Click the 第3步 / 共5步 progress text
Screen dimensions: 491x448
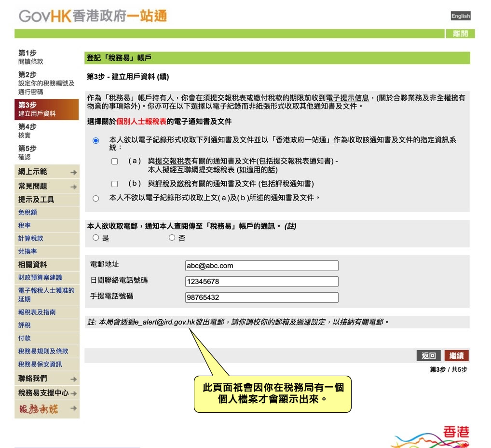pyautogui.click(x=449, y=369)
